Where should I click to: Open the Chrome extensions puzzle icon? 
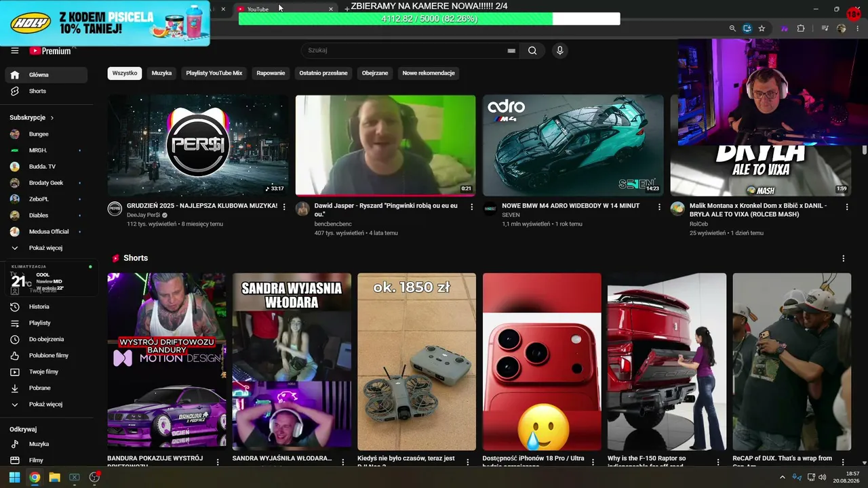(801, 28)
